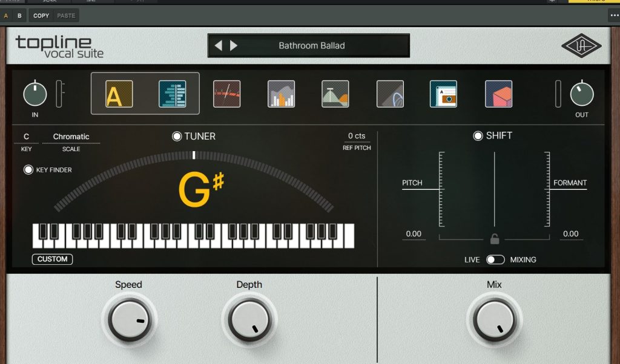Open the gray curve module icon
Screen dimensions: 620x364
coord(389,94)
